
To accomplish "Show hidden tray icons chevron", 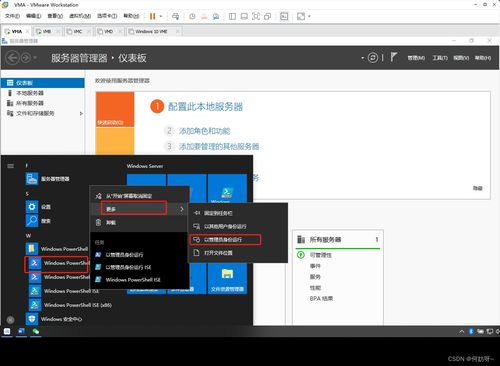I will pos(462,331).
